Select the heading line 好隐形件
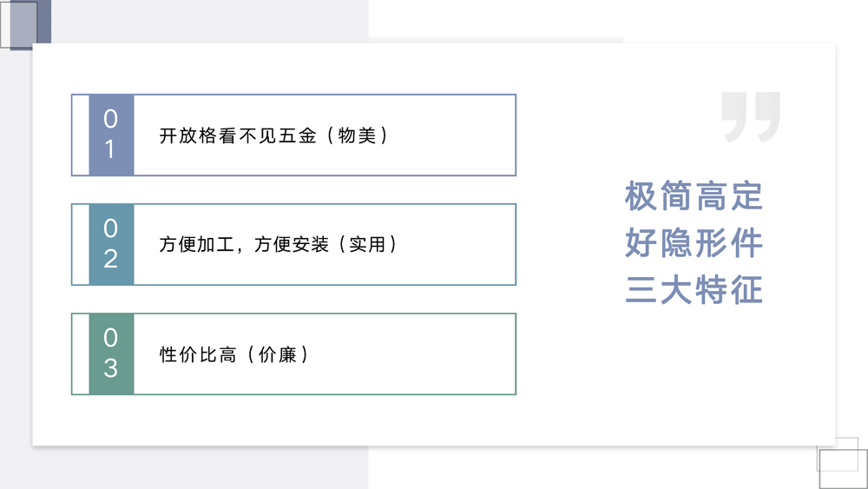Image resolution: width=868 pixels, height=489 pixels. click(x=694, y=243)
